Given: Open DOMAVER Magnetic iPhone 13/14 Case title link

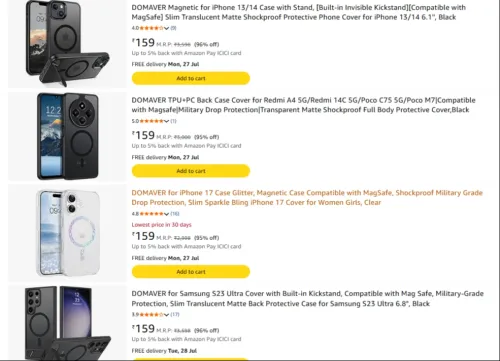Looking at the screenshot, I should tap(298, 12).
